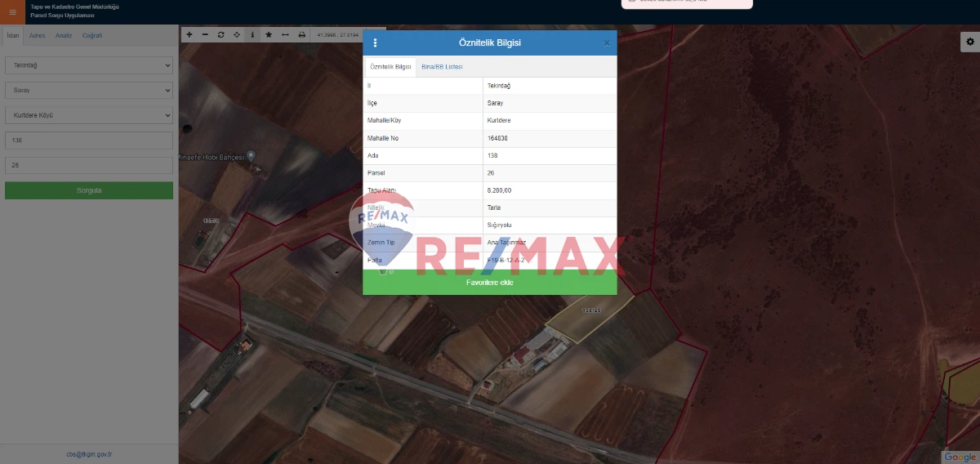Toggle the info query tool

coord(252,34)
